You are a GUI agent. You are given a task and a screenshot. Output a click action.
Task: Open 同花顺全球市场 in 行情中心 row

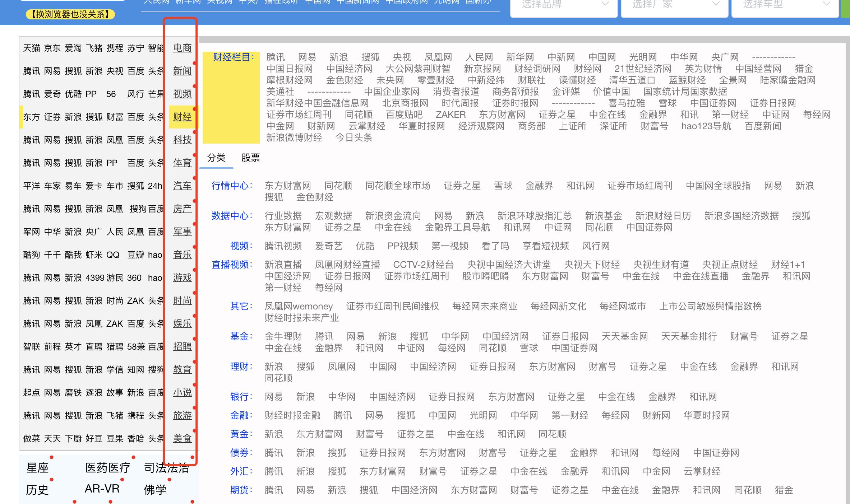click(x=397, y=186)
